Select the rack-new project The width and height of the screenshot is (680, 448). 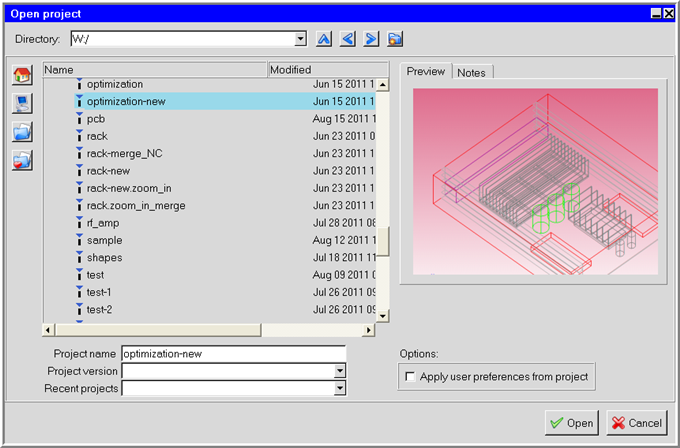pyautogui.click(x=225, y=170)
